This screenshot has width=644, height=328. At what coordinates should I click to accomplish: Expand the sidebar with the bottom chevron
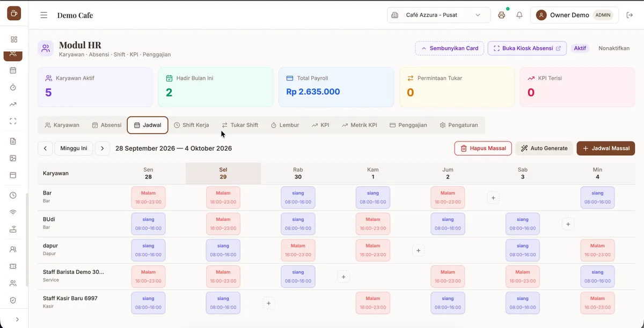17,319
